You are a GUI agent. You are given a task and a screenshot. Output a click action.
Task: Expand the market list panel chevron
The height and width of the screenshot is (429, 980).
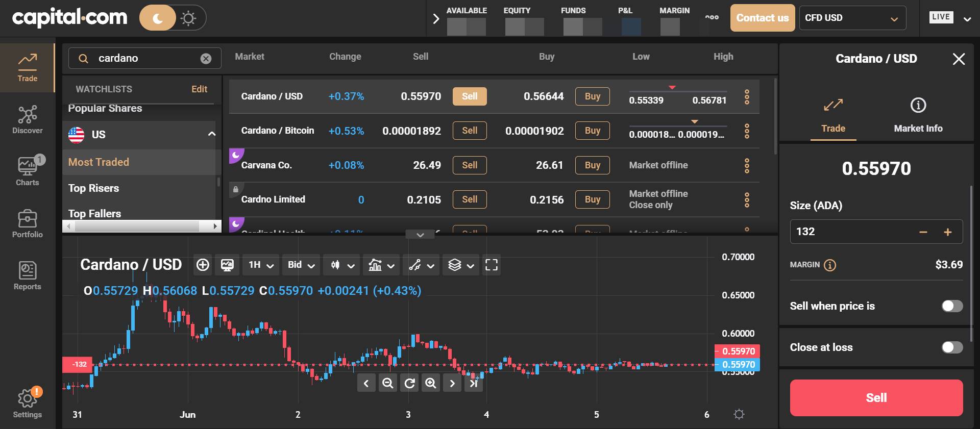pyautogui.click(x=420, y=235)
